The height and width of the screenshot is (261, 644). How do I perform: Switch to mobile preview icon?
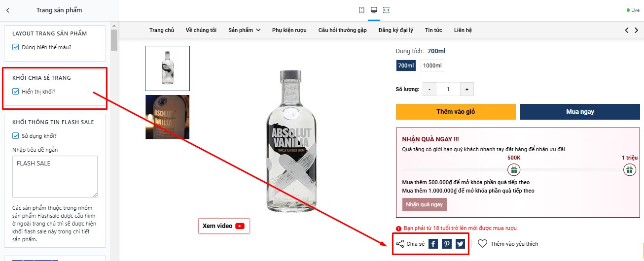pyautogui.click(x=361, y=10)
